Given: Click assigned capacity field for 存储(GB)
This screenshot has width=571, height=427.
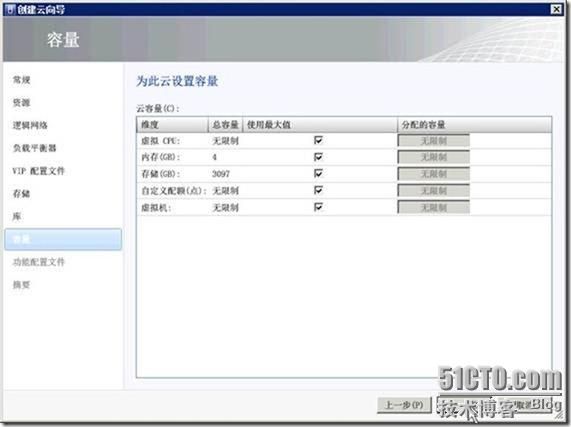Looking at the screenshot, I should (434, 174).
